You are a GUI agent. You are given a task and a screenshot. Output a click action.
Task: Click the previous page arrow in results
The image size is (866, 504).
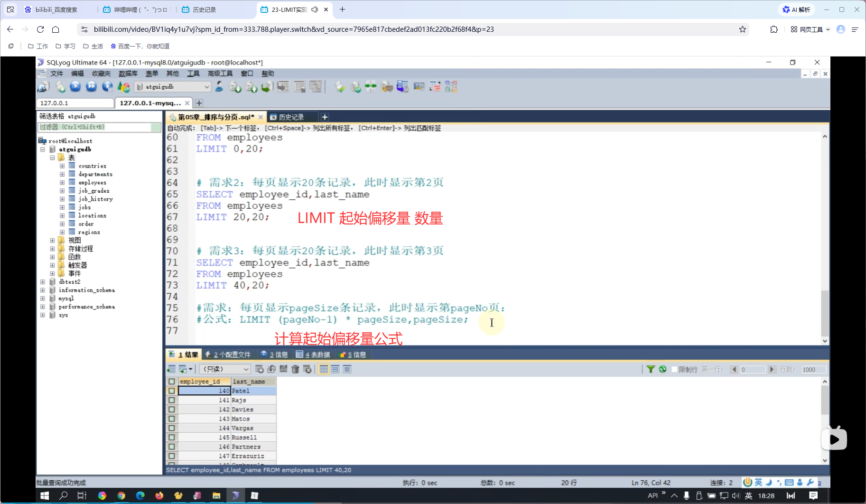click(734, 369)
